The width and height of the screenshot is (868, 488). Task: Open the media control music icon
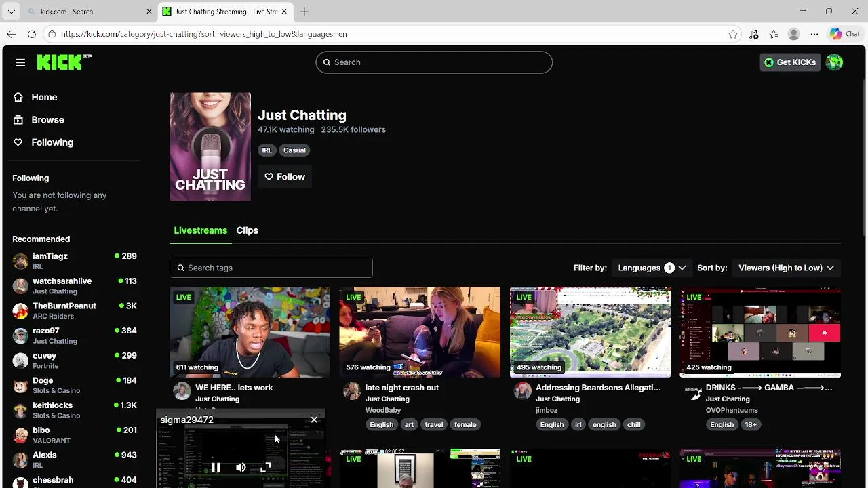point(753,34)
